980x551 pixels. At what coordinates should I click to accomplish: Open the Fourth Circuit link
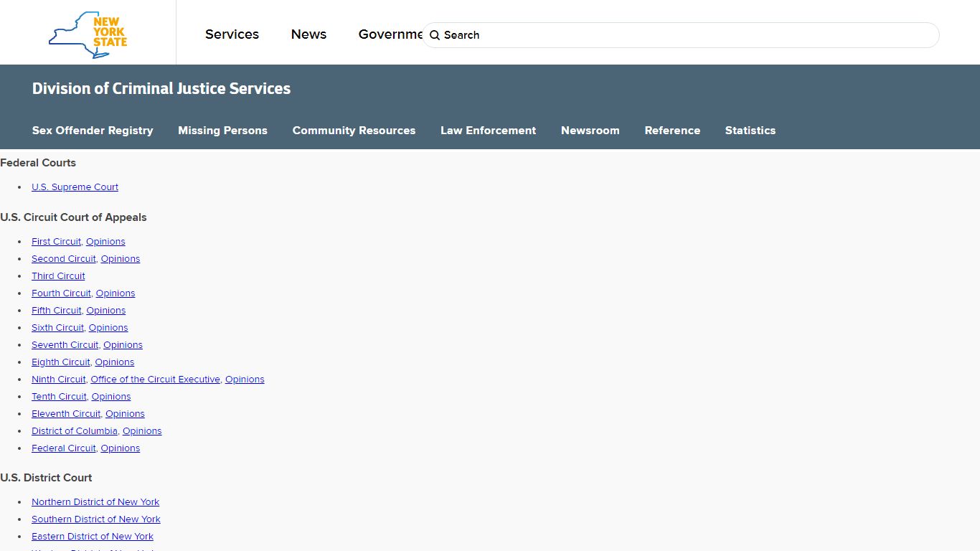point(61,293)
